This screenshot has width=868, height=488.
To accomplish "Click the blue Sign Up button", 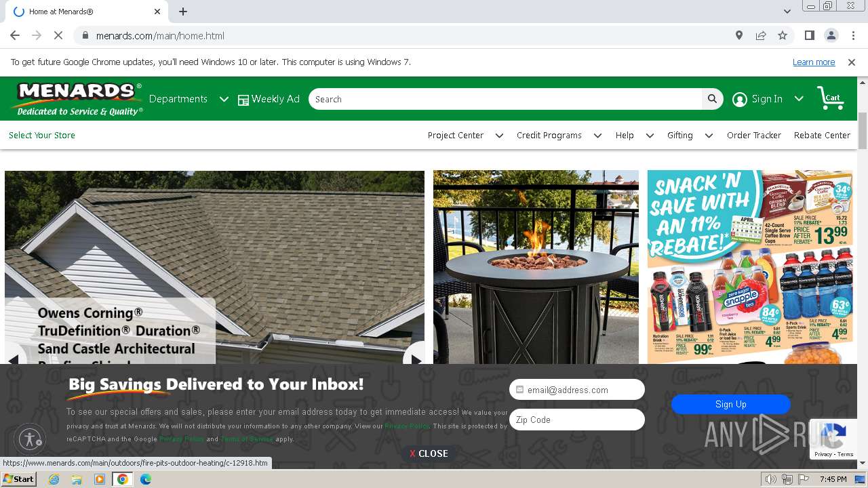I will 731,404.
